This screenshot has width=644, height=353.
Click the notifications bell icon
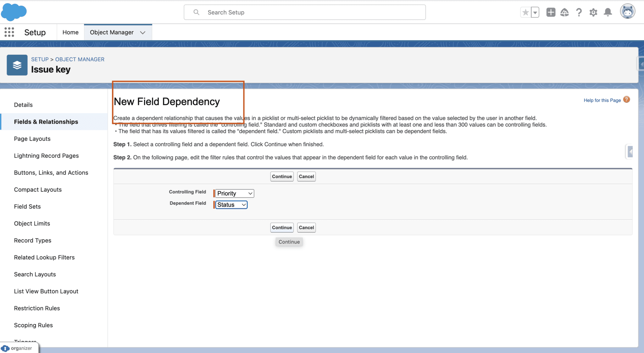click(x=608, y=12)
